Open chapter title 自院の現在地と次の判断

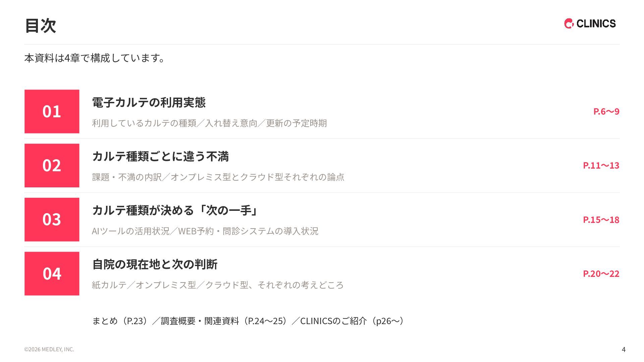pyautogui.click(x=155, y=264)
